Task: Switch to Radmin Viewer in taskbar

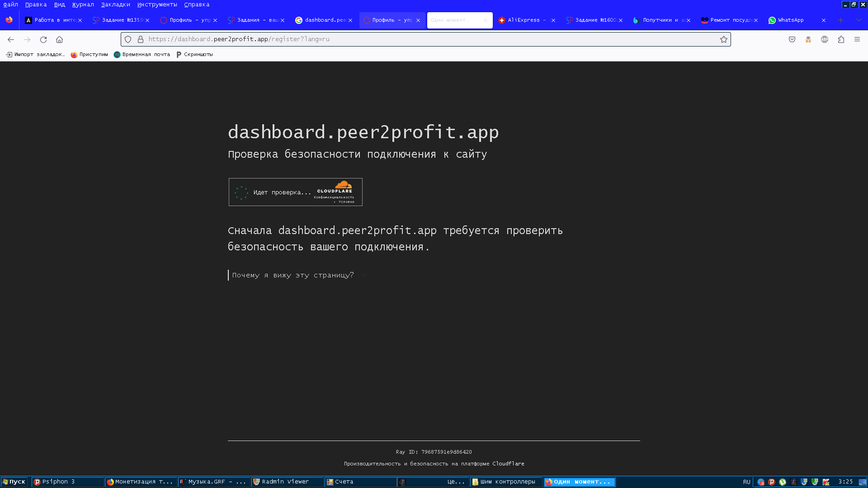Action: (288, 482)
